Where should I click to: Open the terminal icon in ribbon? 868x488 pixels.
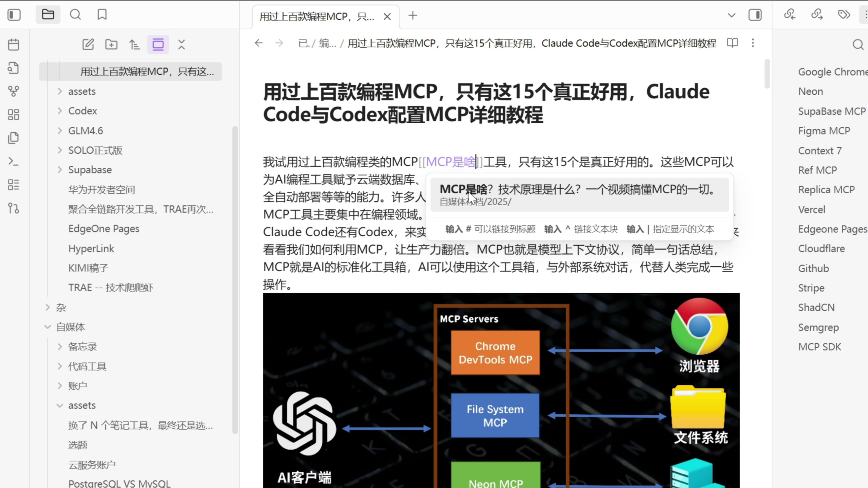(x=14, y=161)
